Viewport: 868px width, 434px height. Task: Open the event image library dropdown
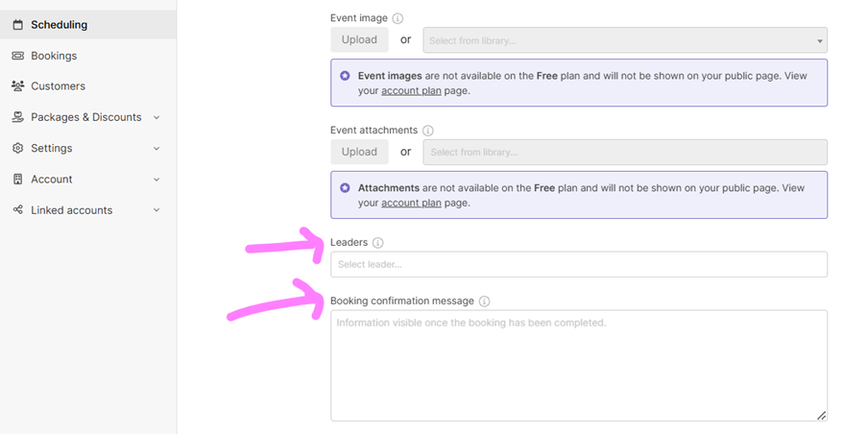click(x=624, y=40)
